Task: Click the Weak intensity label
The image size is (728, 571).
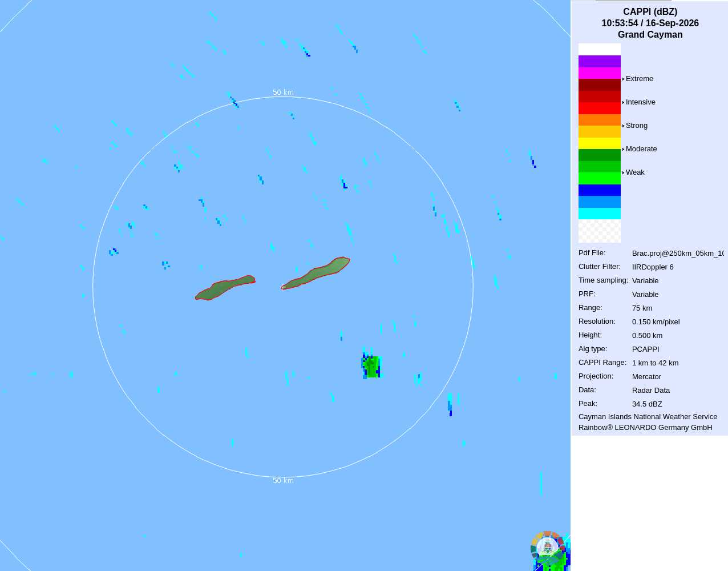Action: pos(635,172)
